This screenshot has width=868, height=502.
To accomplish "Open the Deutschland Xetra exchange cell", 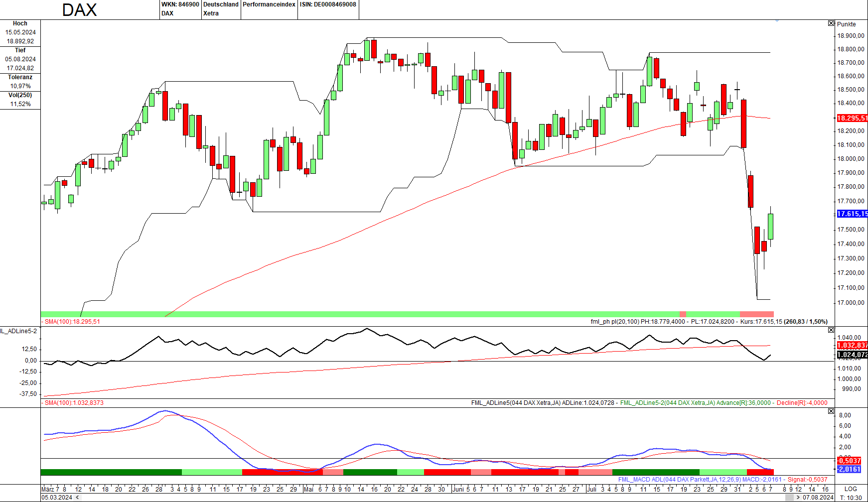I will tap(221, 9).
